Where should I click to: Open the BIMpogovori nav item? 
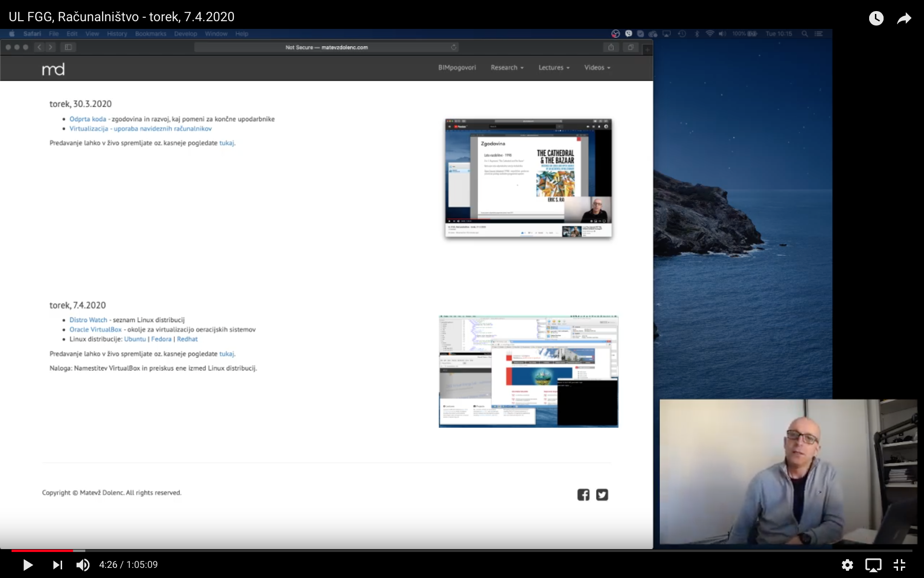(x=457, y=67)
